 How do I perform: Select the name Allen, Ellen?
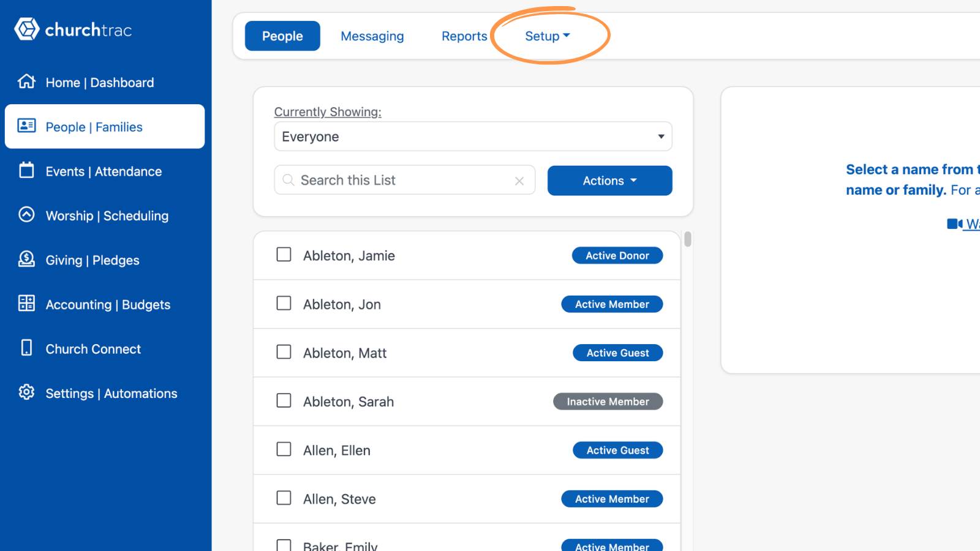coord(336,450)
